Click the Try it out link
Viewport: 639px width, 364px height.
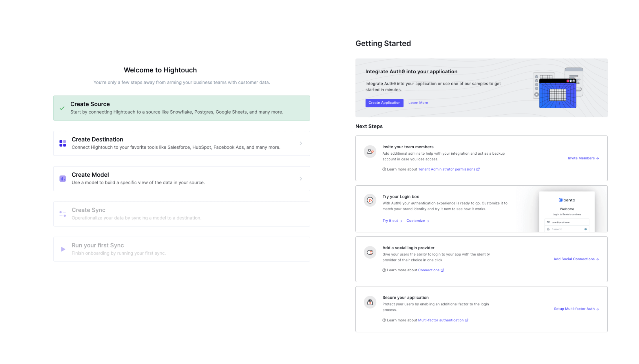(x=392, y=221)
